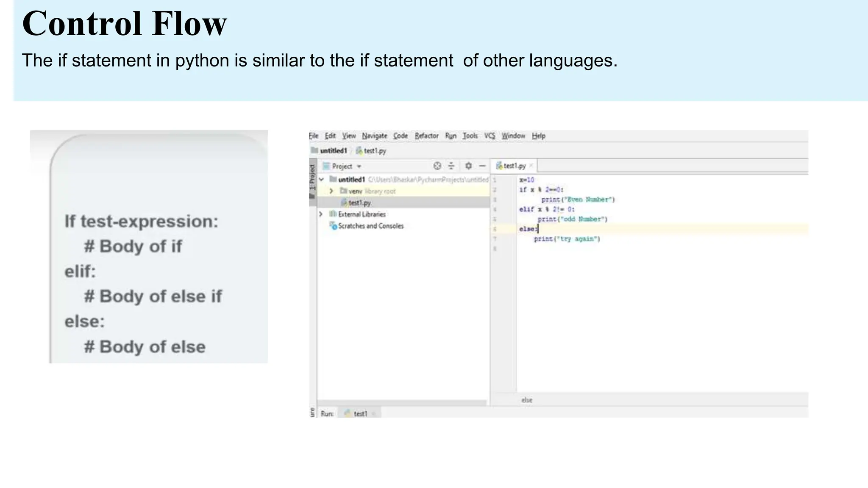Open the VCS menu
Image resolution: width=868 pixels, height=488 pixels.
pos(490,136)
